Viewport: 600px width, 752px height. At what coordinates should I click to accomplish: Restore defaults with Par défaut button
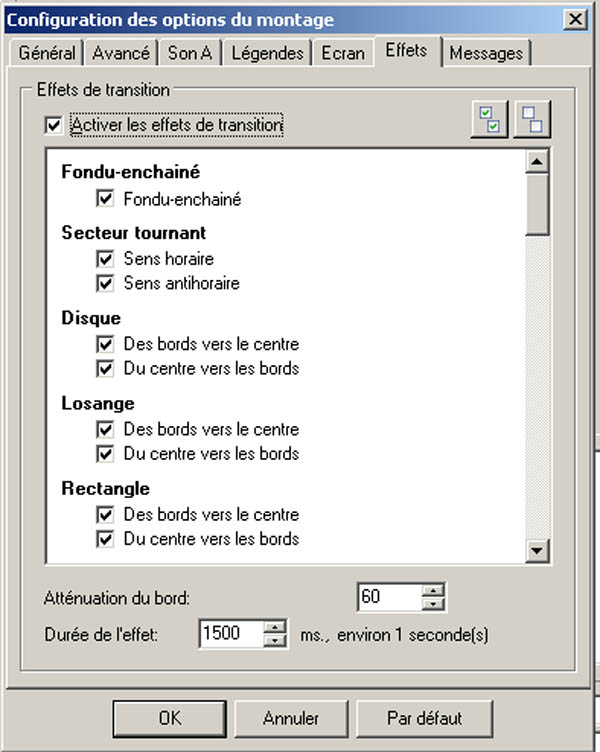[424, 718]
